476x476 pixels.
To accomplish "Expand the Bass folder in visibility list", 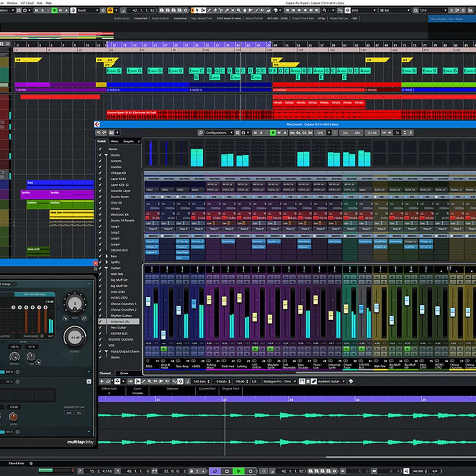I will 107,256.
